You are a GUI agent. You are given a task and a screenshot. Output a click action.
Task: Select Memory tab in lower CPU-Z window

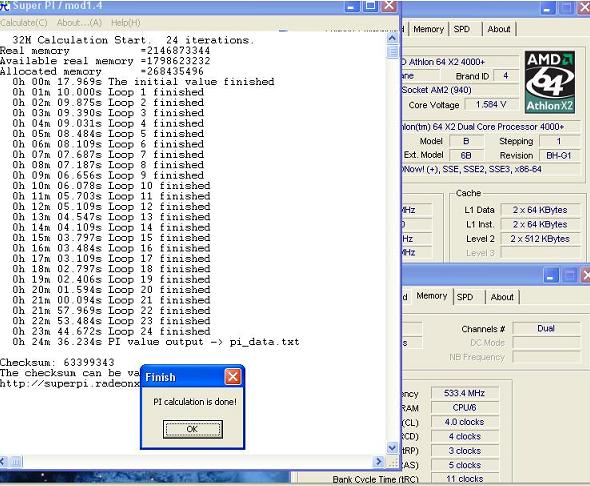coord(432,296)
